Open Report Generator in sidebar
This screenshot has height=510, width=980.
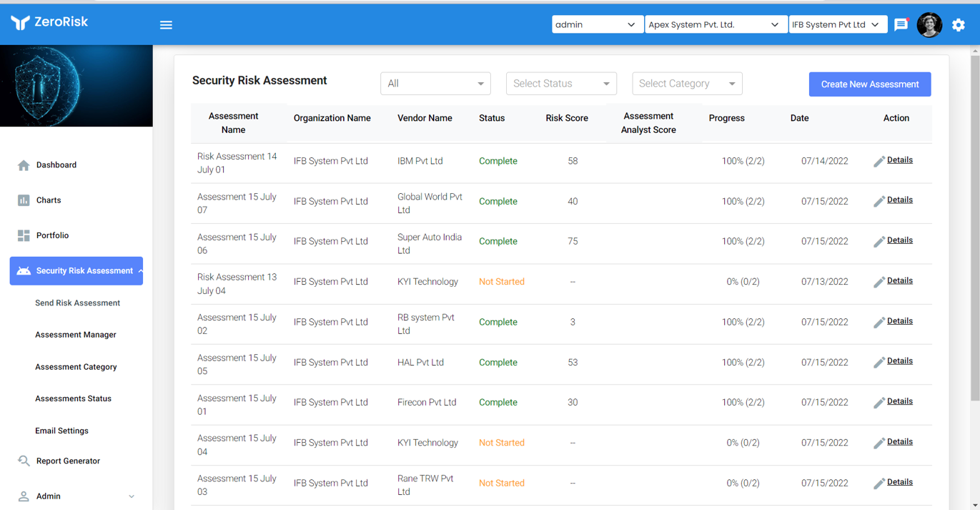click(x=68, y=461)
